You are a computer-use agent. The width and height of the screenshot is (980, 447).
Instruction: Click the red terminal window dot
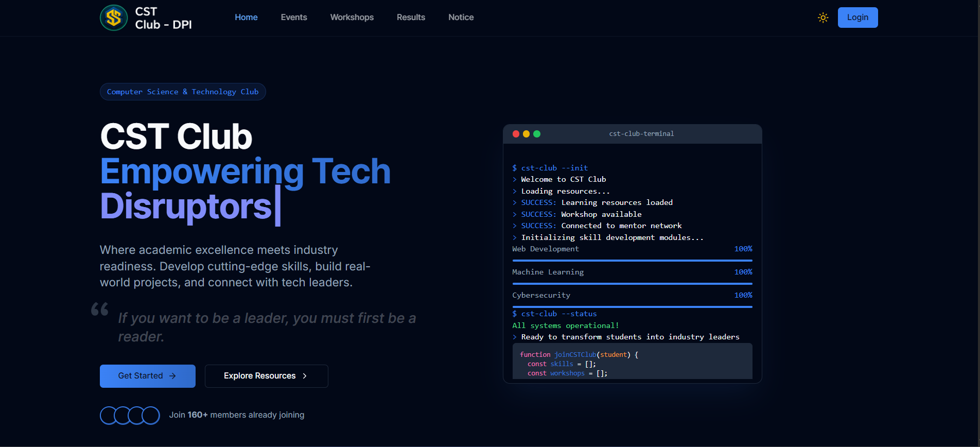[x=516, y=134]
